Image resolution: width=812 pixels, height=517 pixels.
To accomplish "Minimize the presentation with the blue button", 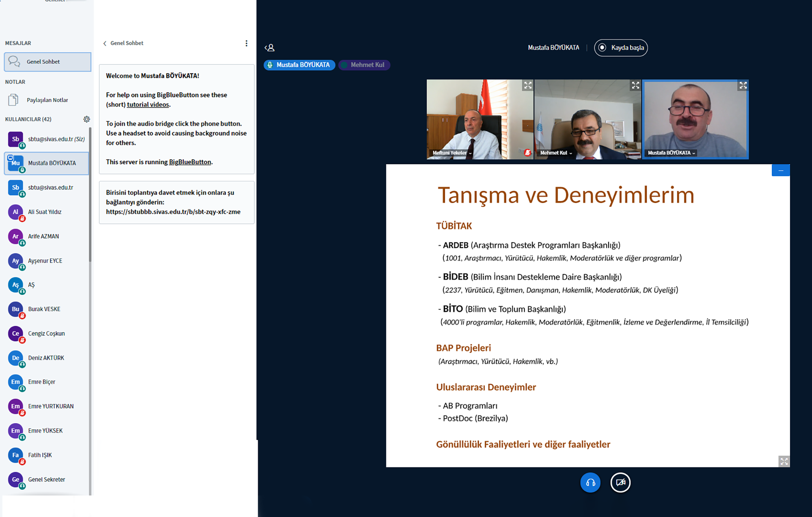I will 781,170.
